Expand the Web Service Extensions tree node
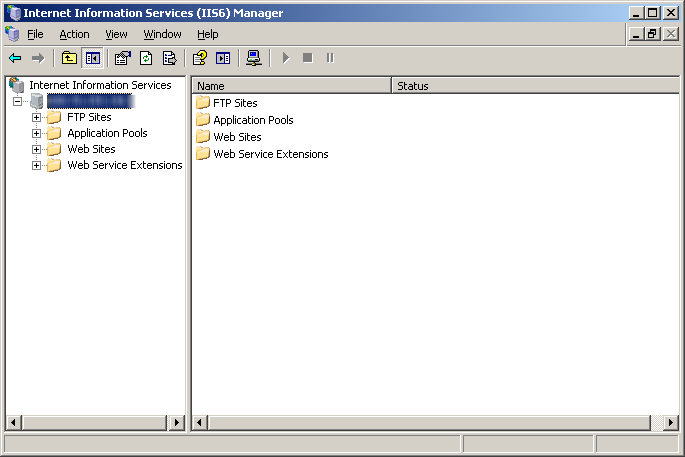Viewport: 685px width, 457px height. (36, 166)
